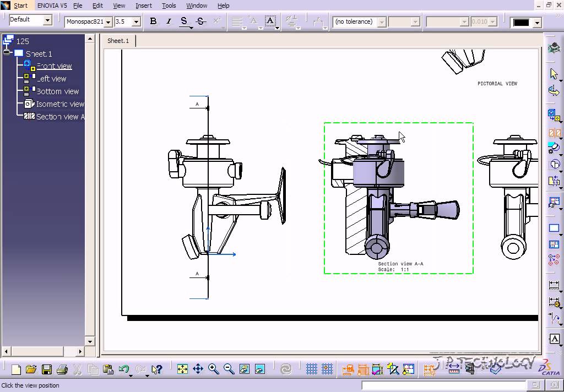Collapse the Sheet.1 tree node
The image size is (564, 392).
7,53
